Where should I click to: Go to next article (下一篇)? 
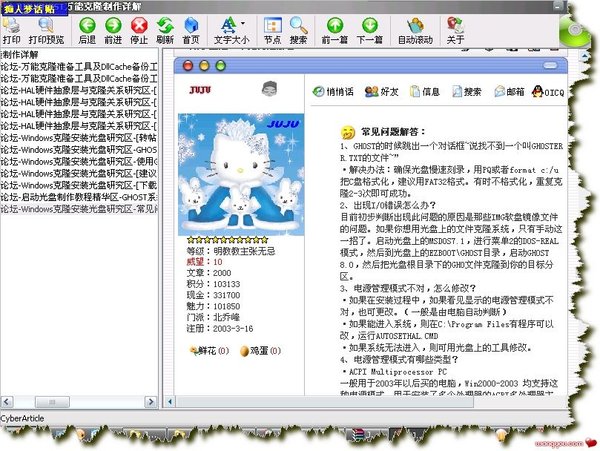coord(370,31)
